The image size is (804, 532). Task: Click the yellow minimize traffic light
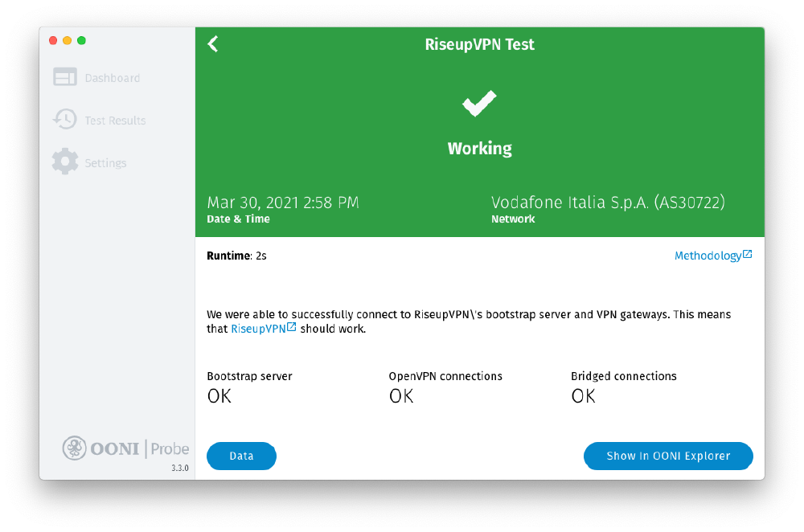click(x=67, y=39)
